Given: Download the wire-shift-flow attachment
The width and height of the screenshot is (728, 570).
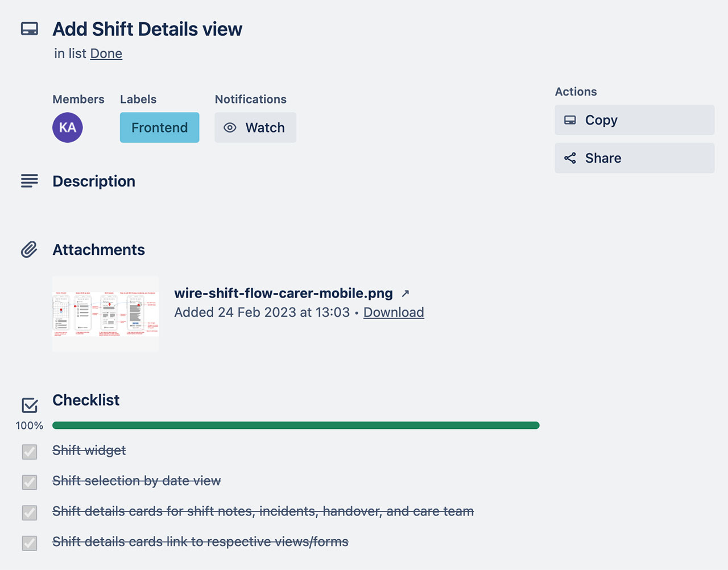Looking at the screenshot, I should click(x=394, y=312).
